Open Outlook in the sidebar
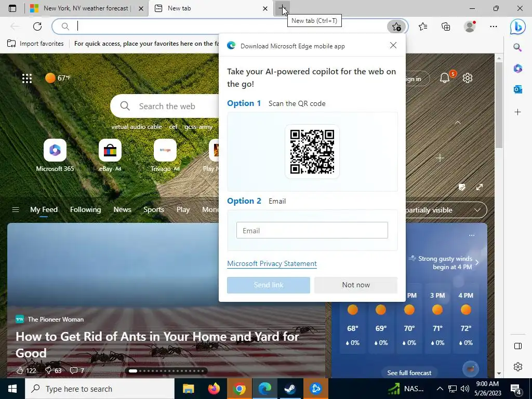 [517, 89]
